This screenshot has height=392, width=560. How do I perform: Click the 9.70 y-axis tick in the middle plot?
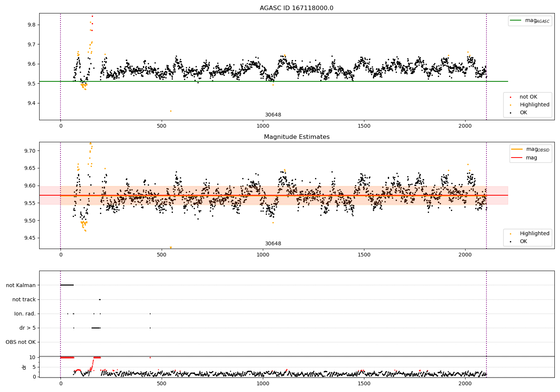(29, 151)
